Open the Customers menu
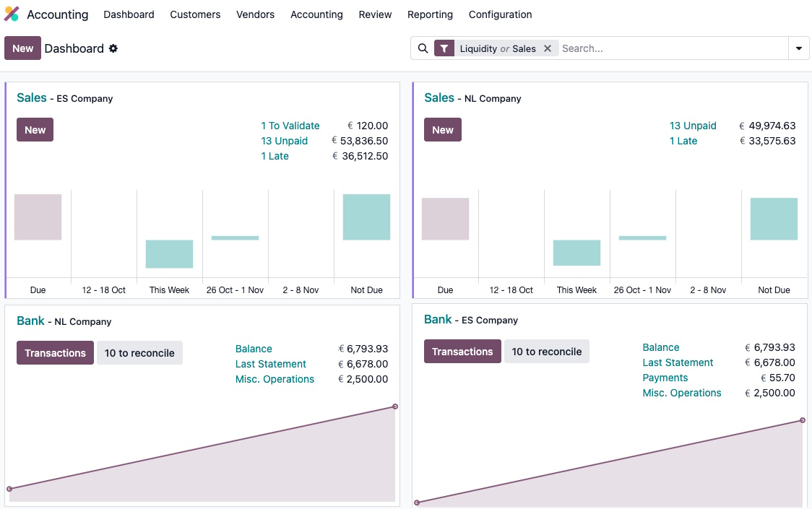The image size is (812, 509). [x=195, y=14]
